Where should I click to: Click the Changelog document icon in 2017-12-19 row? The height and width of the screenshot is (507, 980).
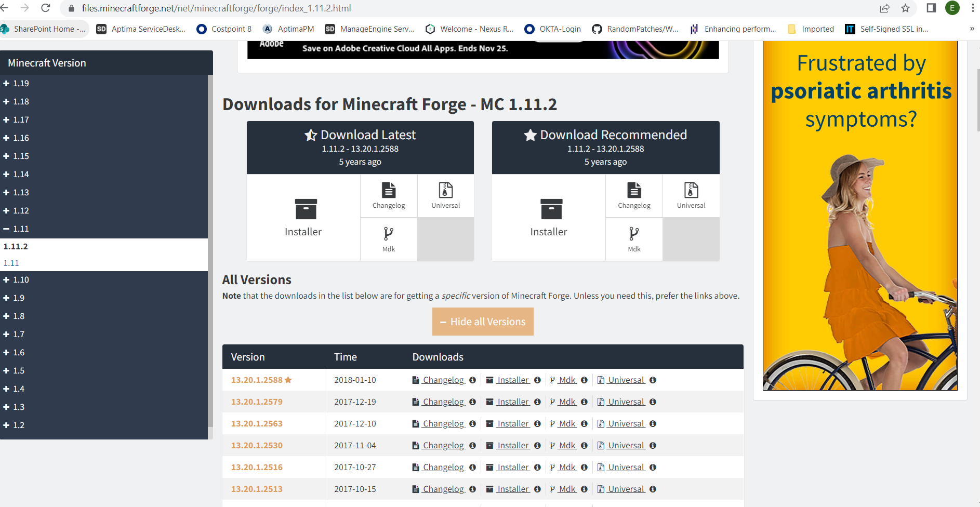(415, 402)
